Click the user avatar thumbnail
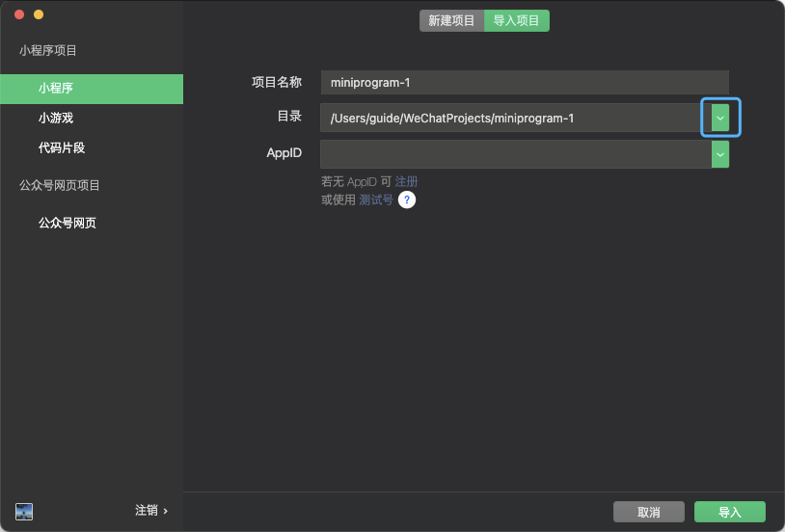 24,512
